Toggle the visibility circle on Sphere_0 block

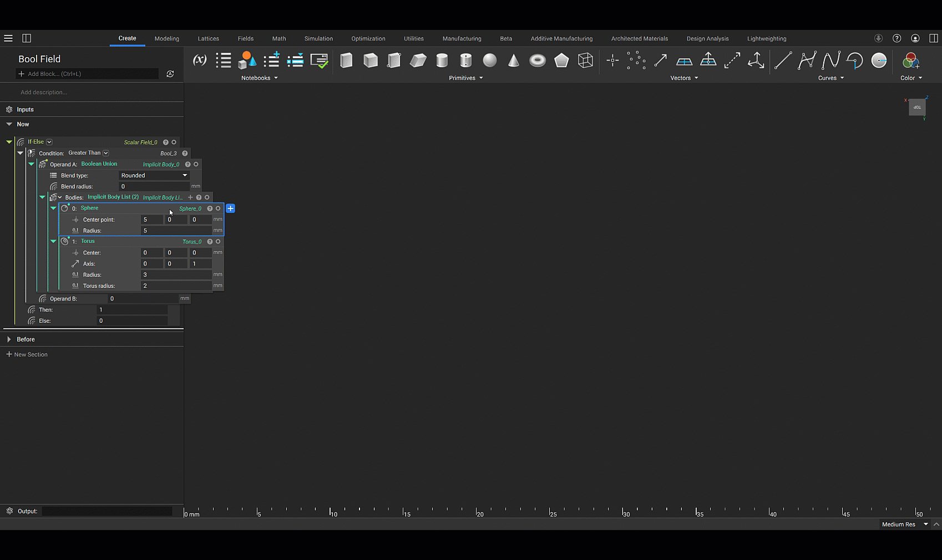pos(218,208)
